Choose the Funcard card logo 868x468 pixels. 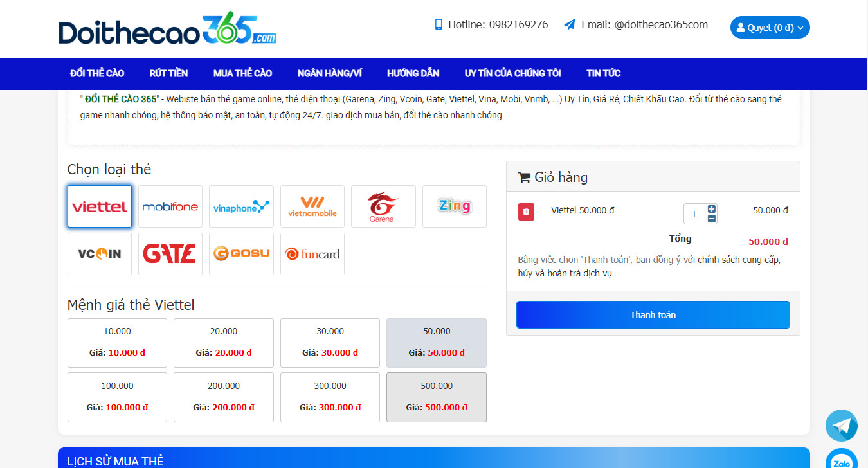tap(312, 254)
